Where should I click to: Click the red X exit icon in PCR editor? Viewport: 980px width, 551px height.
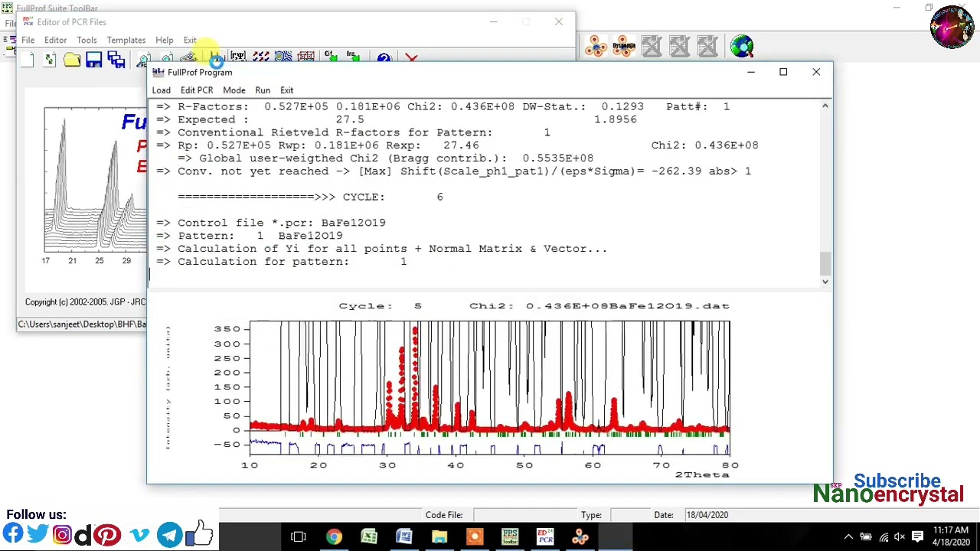pos(411,58)
